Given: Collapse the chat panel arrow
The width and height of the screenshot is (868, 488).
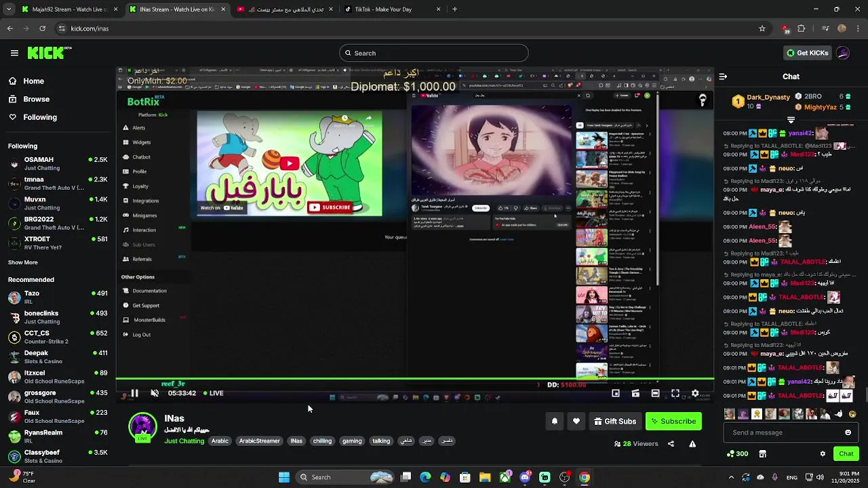Looking at the screenshot, I should 723,77.
